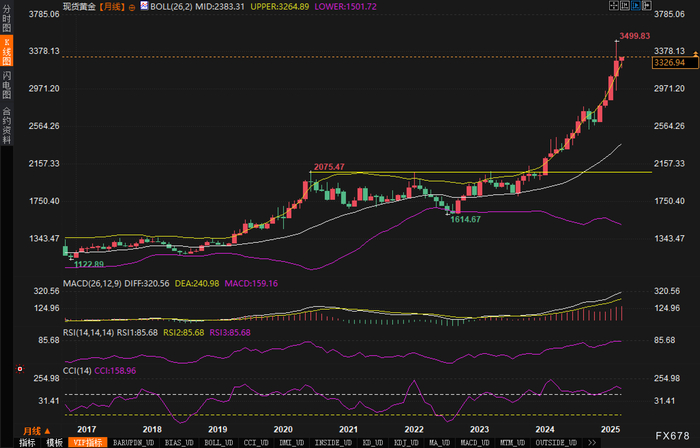Click the 3326.94 current price tag
The width and height of the screenshot is (700, 448).
(667, 62)
